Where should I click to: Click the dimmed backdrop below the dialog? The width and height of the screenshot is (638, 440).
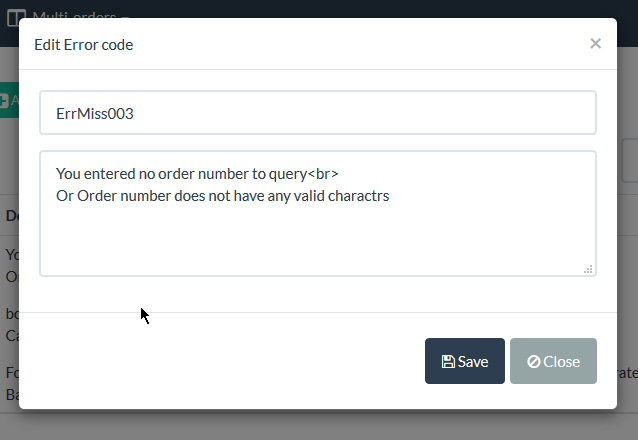pos(300,424)
